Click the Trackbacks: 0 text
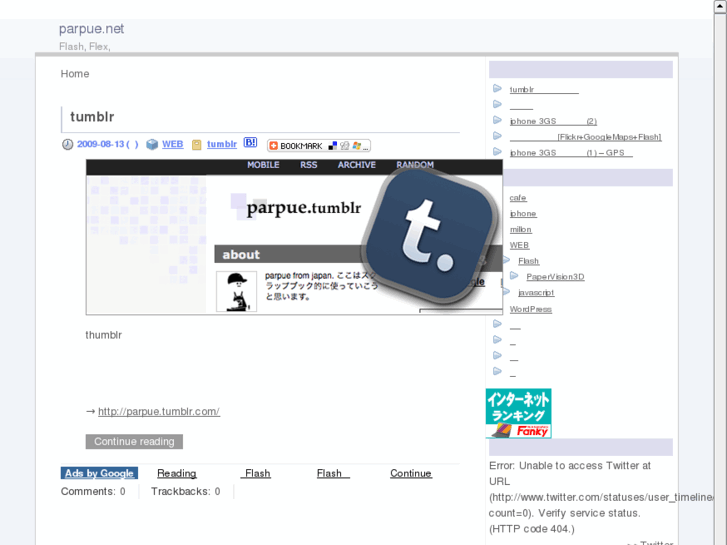The width and height of the screenshot is (727, 545). click(185, 492)
